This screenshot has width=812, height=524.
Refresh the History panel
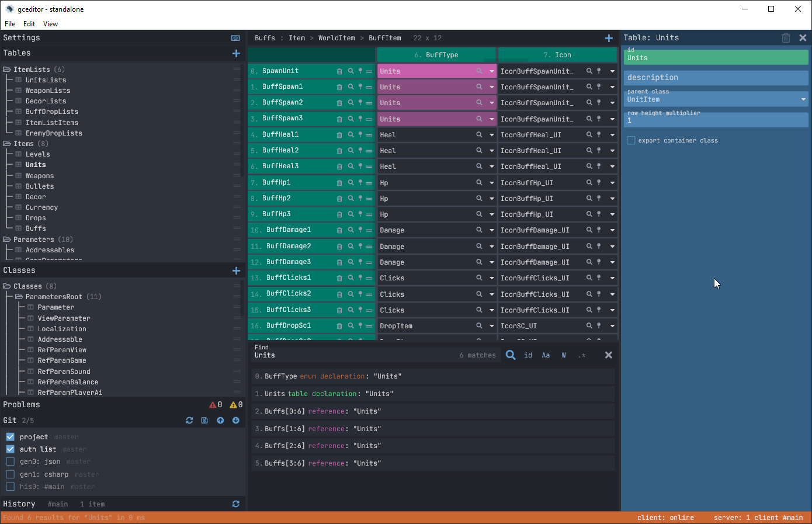pyautogui.click(x=236, y=504)
